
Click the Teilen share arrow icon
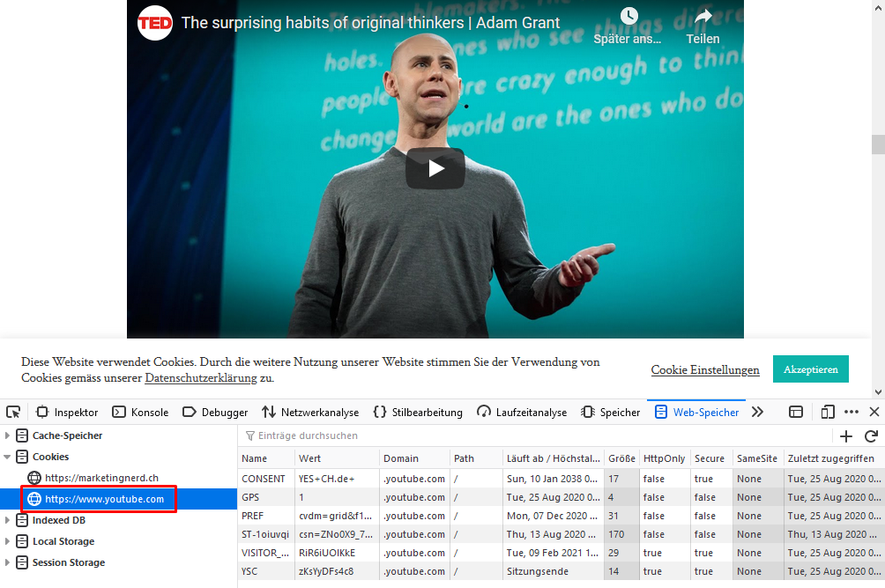coord(703,16)
